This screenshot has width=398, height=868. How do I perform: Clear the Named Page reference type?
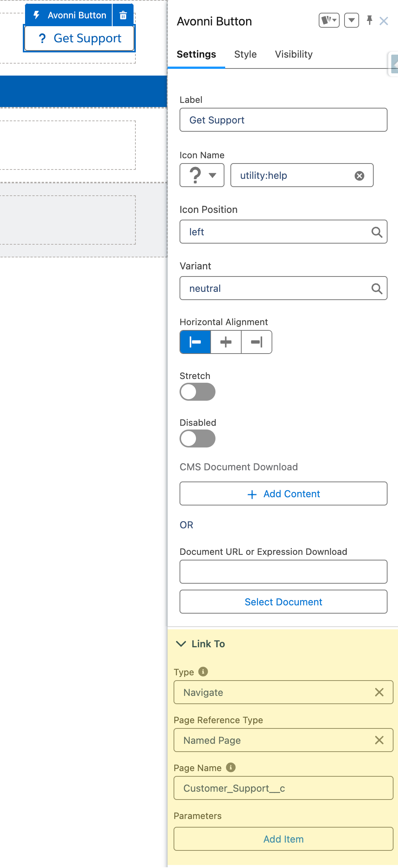[379, 740]
